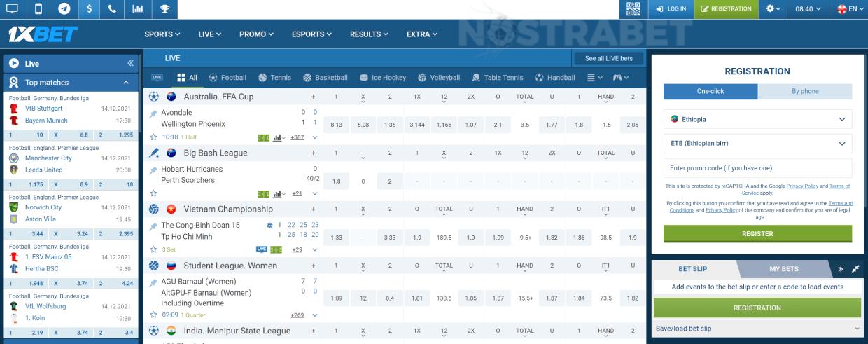Image resolution: width=868 pixels, height=344 pixels.
Task: Open the SPORTS menu dropdown
Action: click(162, 34)
